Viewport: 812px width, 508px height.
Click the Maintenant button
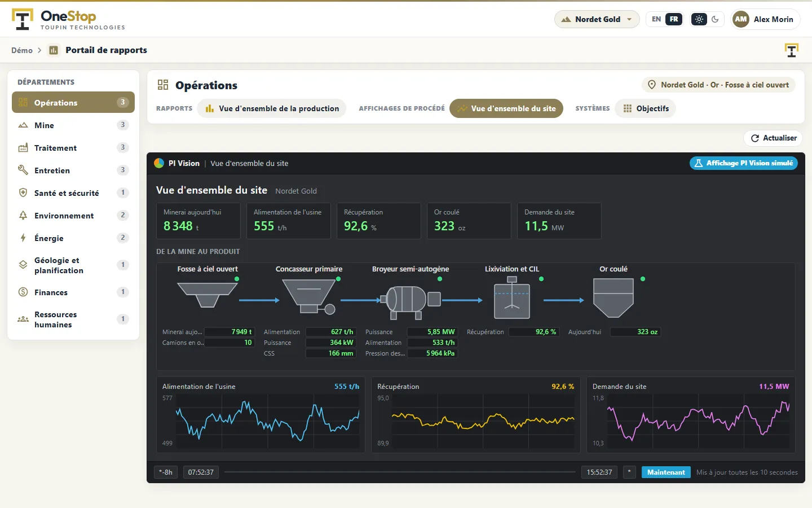click(666, 472)
